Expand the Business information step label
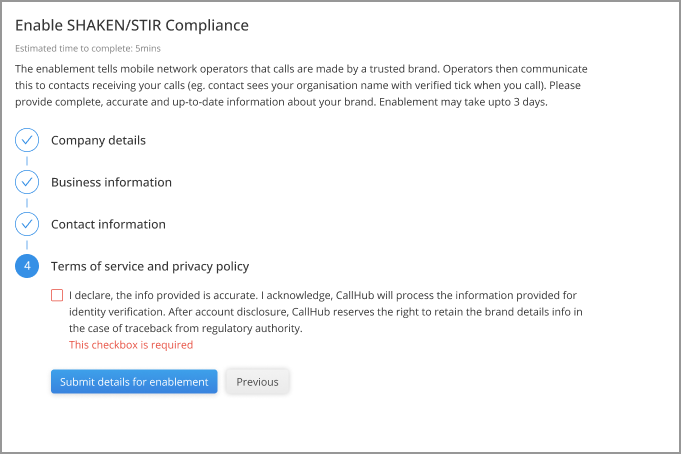 [111, 182]
